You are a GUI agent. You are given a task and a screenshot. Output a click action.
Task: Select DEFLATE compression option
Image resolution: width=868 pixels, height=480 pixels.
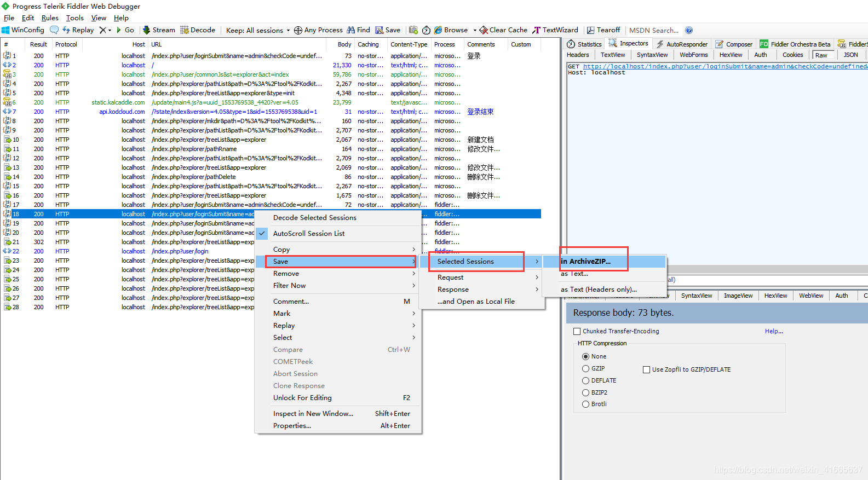pos(585,380)
